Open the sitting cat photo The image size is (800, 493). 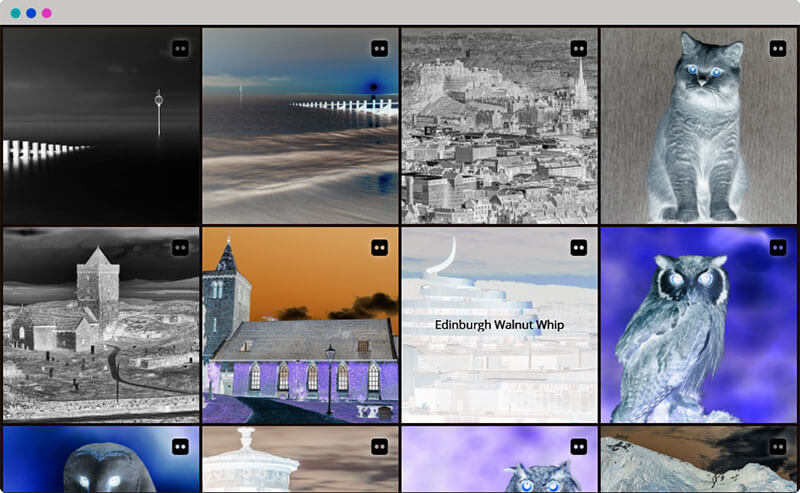click(x=698, y=126)
